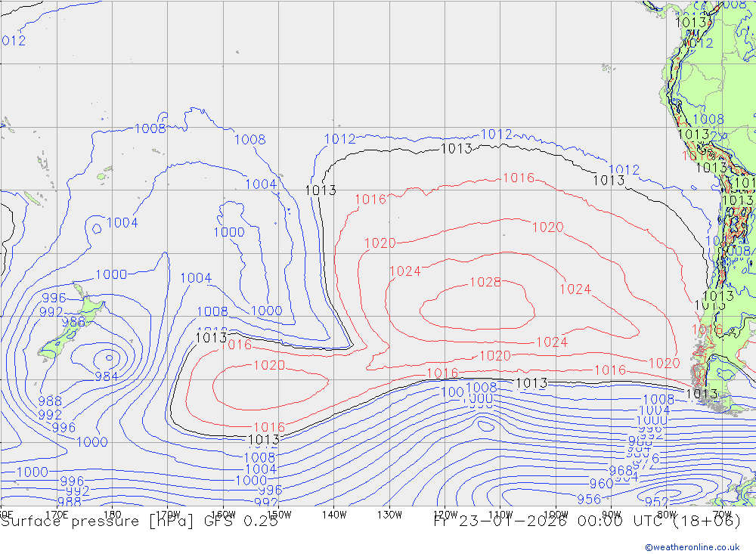The height and width of the screenshot is (554, 756).
Task: Click the 996 label touching New Zealand's northern tip
Action: coord(54,298)
